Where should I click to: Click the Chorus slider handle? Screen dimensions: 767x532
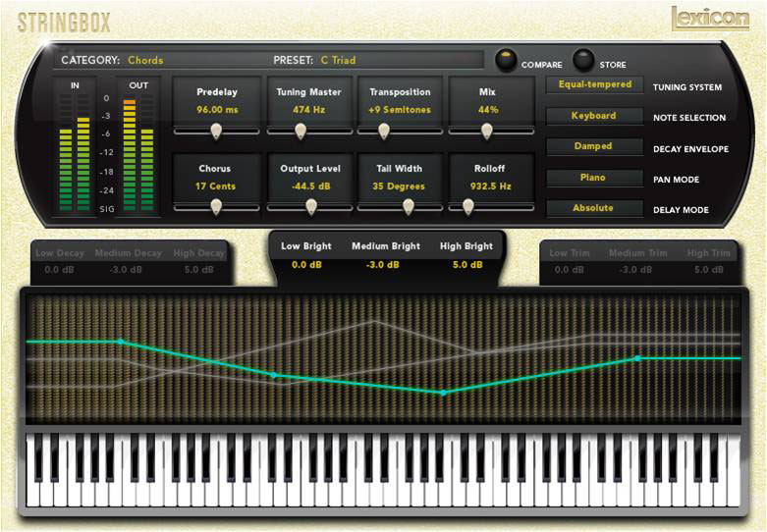pos(216,206)
